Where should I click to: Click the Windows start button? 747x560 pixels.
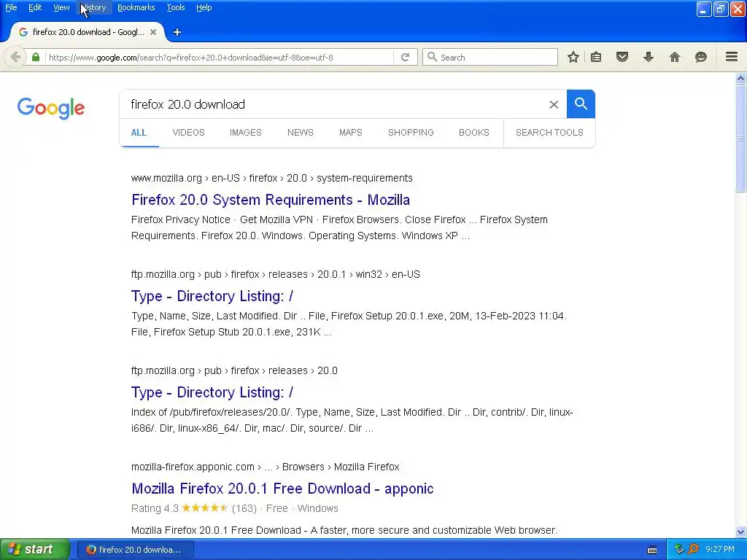34,550
